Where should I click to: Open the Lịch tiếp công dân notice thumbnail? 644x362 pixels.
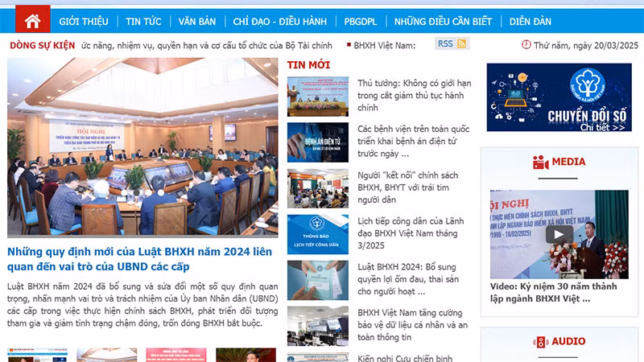click(x=317, y=234)
